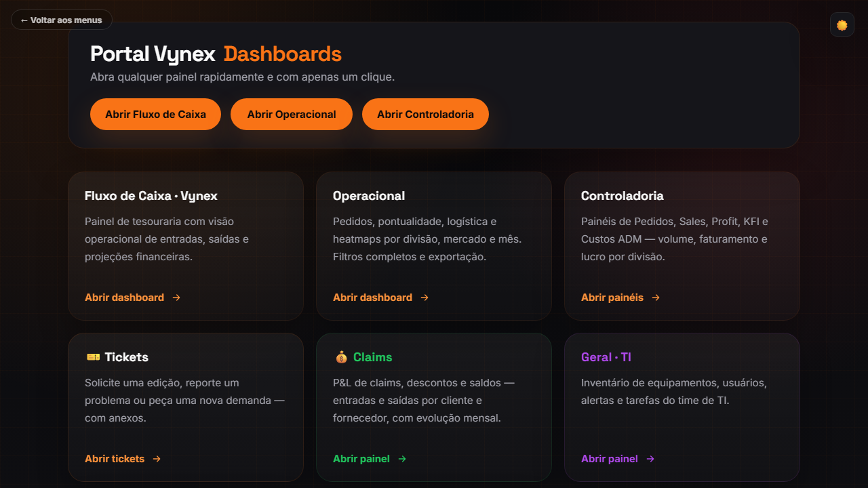Image resolution: width=868 pixels, height=488 pixels.
Task: Click description 'Pedidos, pontualidade, logística e'
Action: click(415, 222)
